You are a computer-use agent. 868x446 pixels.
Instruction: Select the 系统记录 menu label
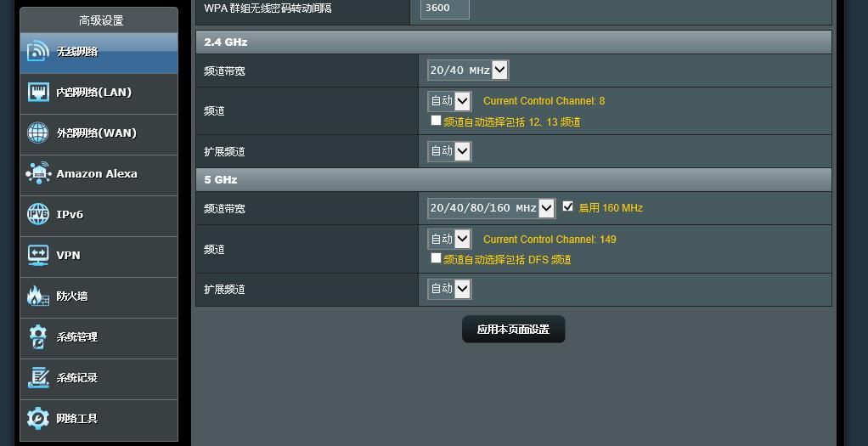click(77, 378)
